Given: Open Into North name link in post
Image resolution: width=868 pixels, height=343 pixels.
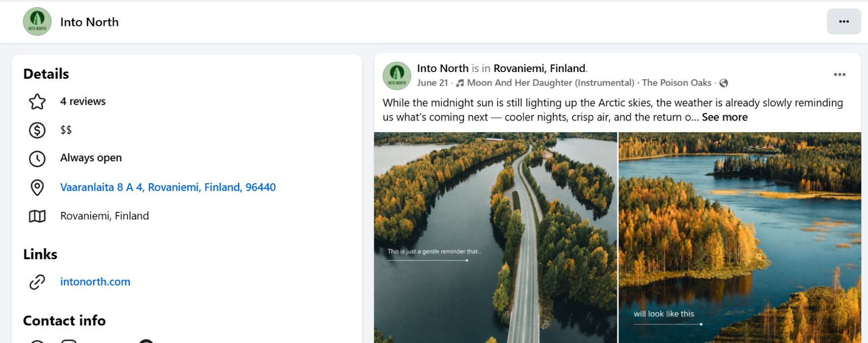Looking at the screenshot, I should coord(443,68).
